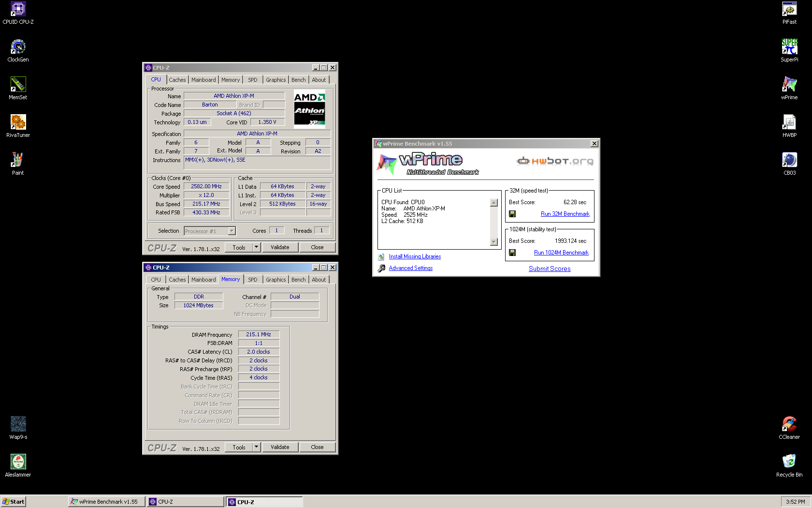Switch to Caches tab in upper CPU-Z
The image size is (812, 508).
(x=177, y=80)
